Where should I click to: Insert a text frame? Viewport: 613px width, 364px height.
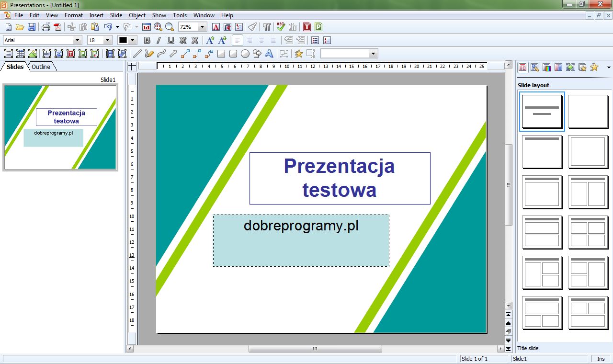(x=8, y=54)
